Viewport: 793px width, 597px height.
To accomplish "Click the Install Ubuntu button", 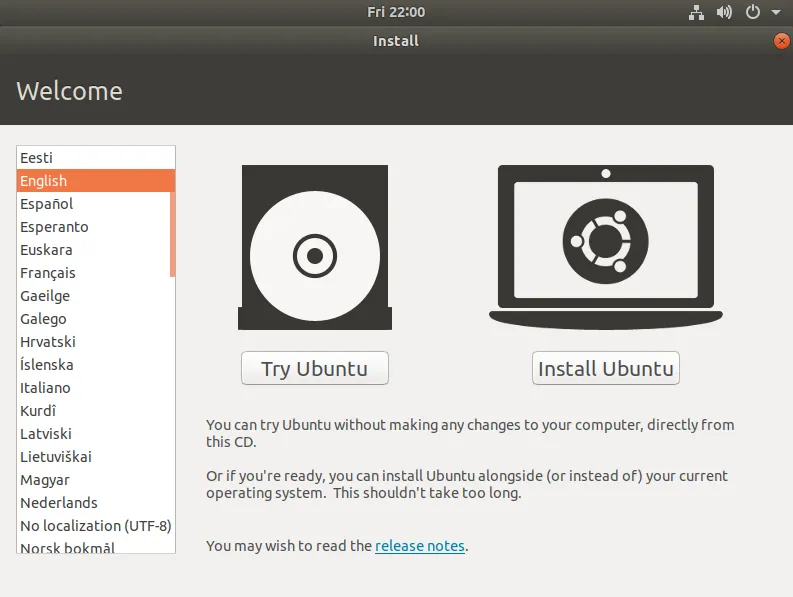I will pyautogui.click(x=605, y=368).
